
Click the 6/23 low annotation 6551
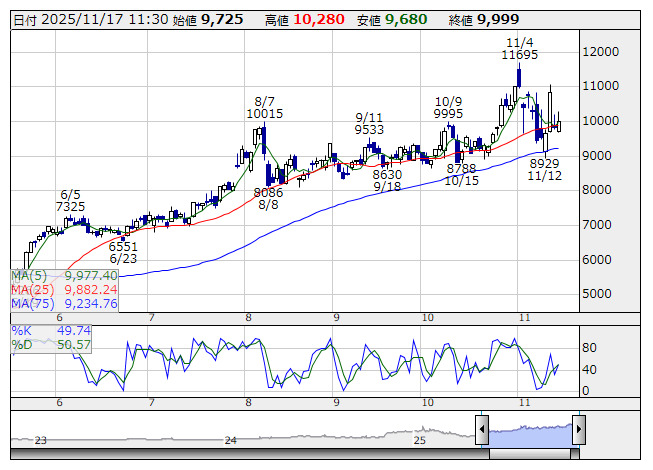click(123, 245)
